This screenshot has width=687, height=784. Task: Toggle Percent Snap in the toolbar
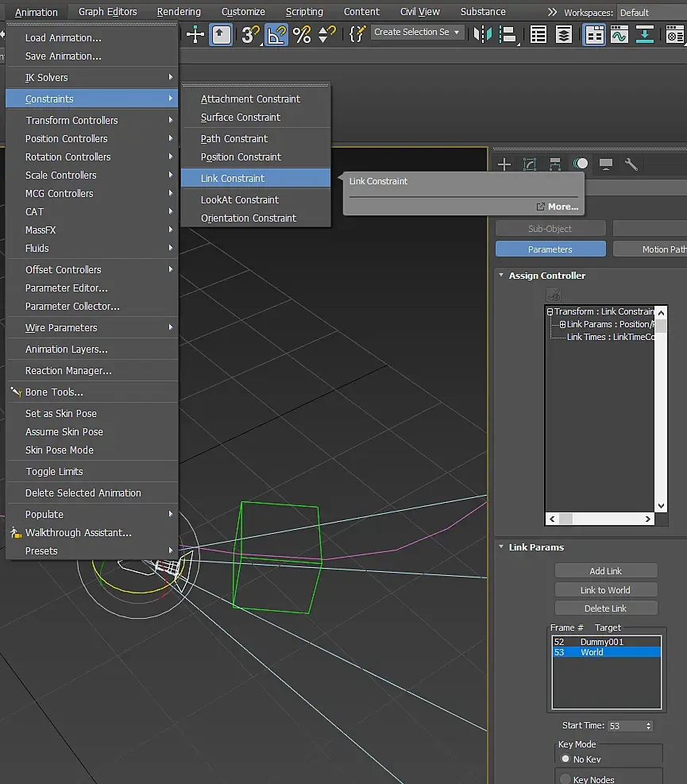coord(302,34)
